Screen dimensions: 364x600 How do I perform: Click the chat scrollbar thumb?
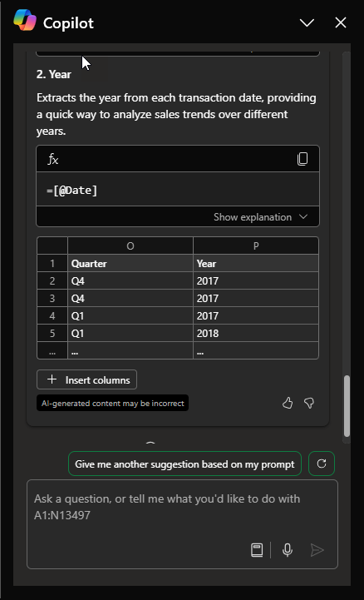(347, 406)
